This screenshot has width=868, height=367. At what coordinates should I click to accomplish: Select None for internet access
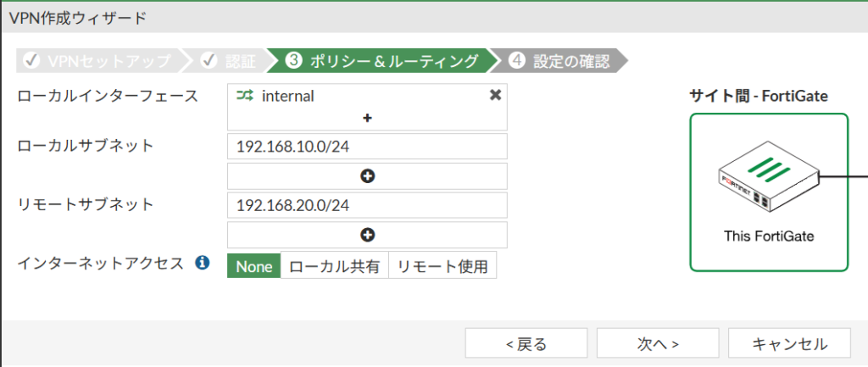click(253, 266)
